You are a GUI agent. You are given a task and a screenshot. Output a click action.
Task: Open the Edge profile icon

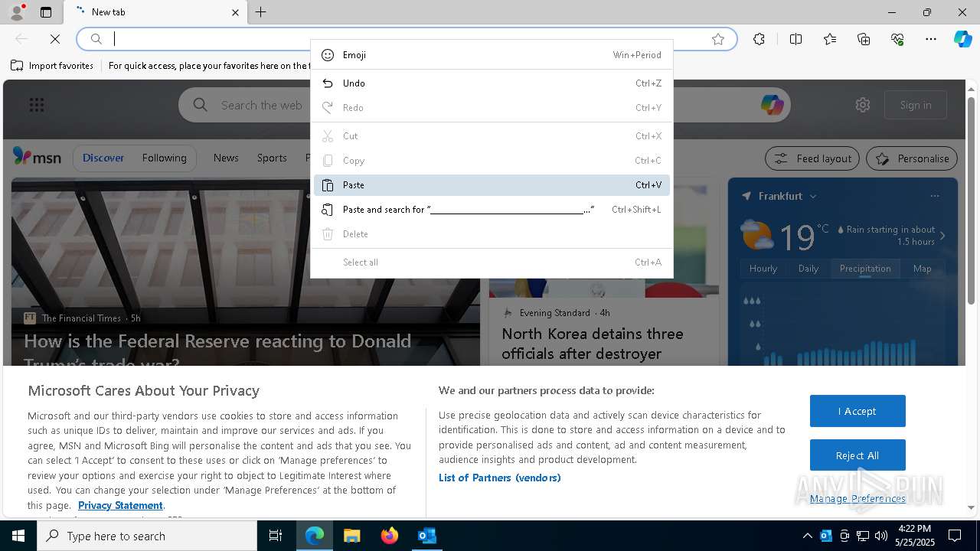click(x=17, y=12)
